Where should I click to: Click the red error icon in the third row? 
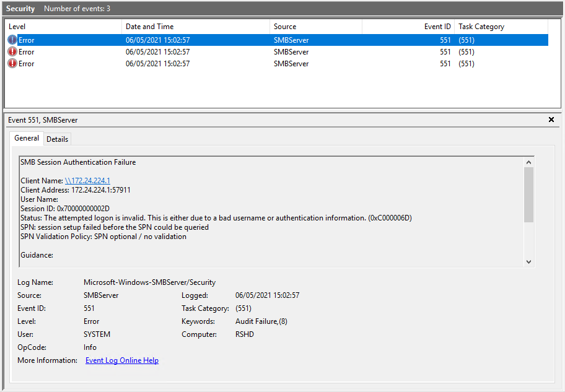[x=12, y=63]
